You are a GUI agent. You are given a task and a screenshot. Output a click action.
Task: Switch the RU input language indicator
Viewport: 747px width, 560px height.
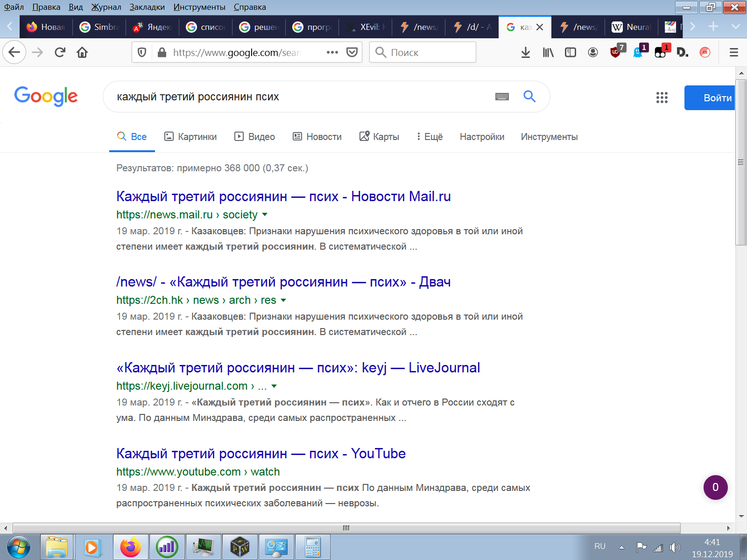coord(600,546)
